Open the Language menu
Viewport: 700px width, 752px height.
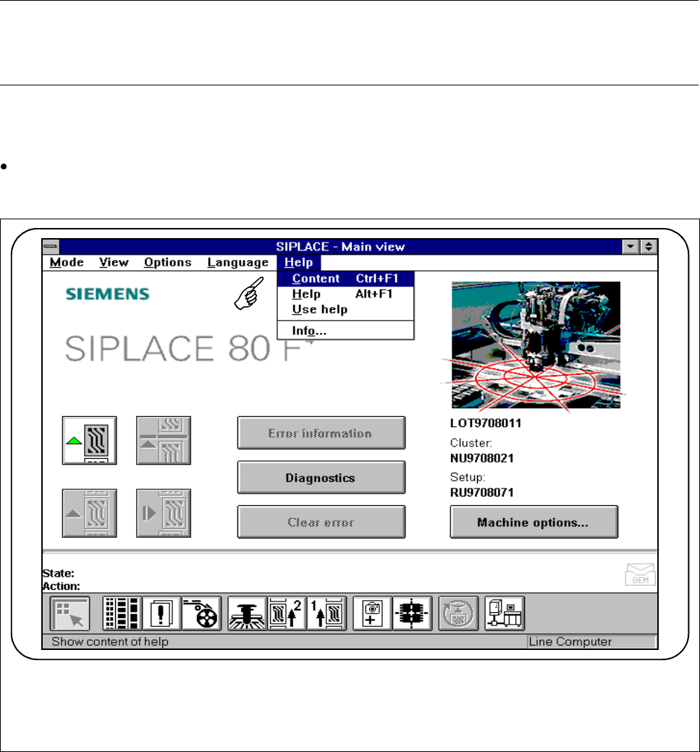[237, 262]
